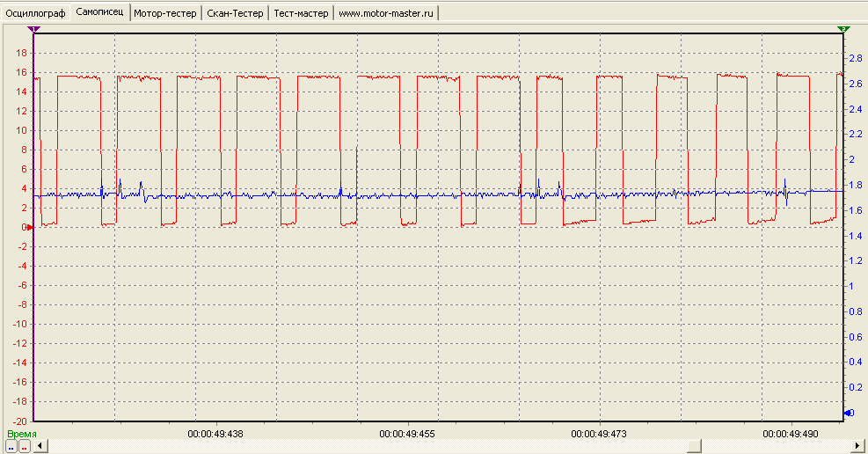Image resolution: width=868 pixels, height=454 pixels.
Task: Click the red zero-level arrow on left axis
Action: (29, 227)
